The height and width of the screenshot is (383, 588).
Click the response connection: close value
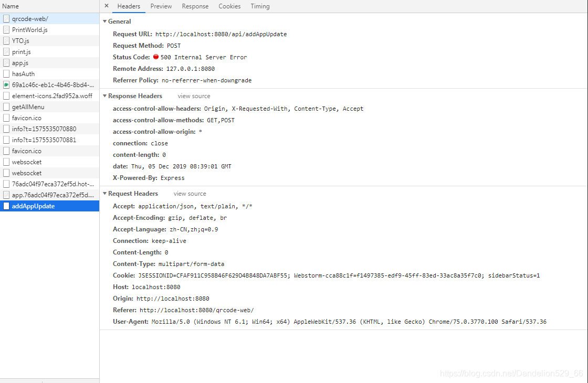click(160, 144)
